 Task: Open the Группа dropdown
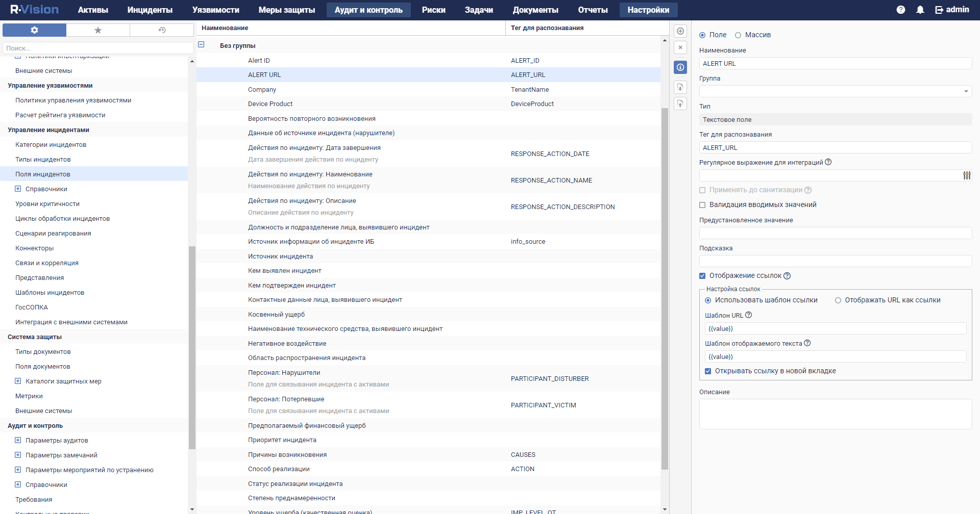(966, 91)
